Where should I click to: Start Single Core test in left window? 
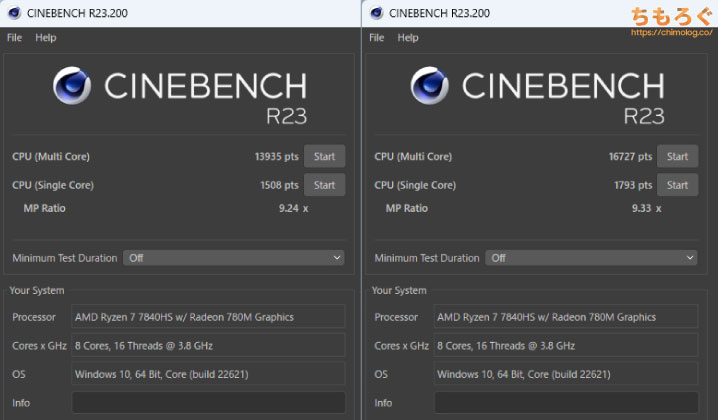point(325,185)
